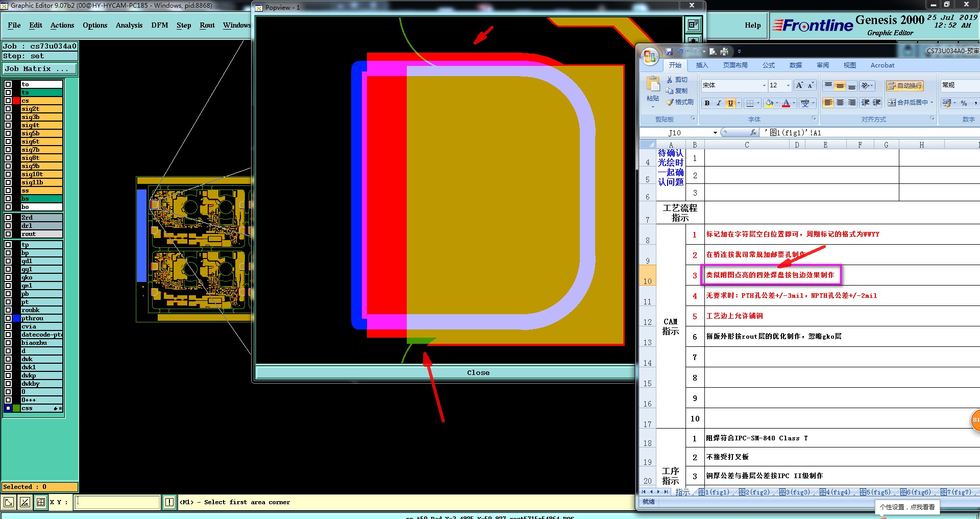
Task: Click the 自动换行 wrap text button
Action: pos(904,85)
